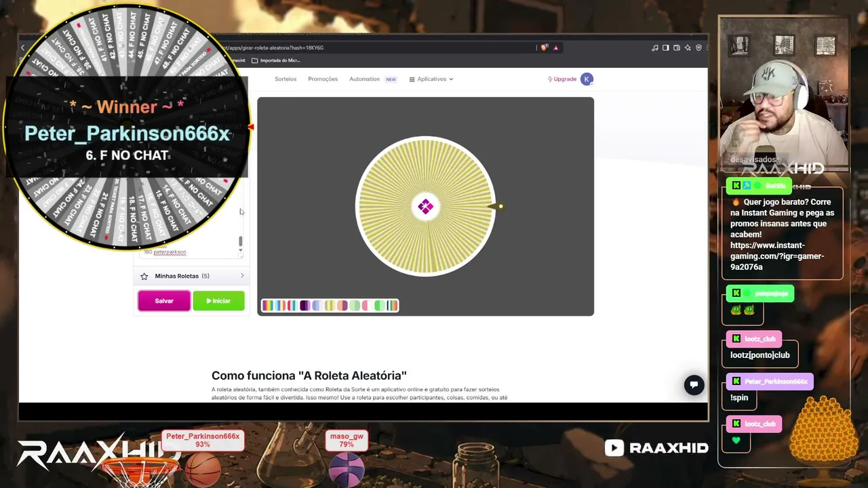This screenshot has height=488, width=868.
Task: Click the green Iniciar button
Action: coord(218,301)
